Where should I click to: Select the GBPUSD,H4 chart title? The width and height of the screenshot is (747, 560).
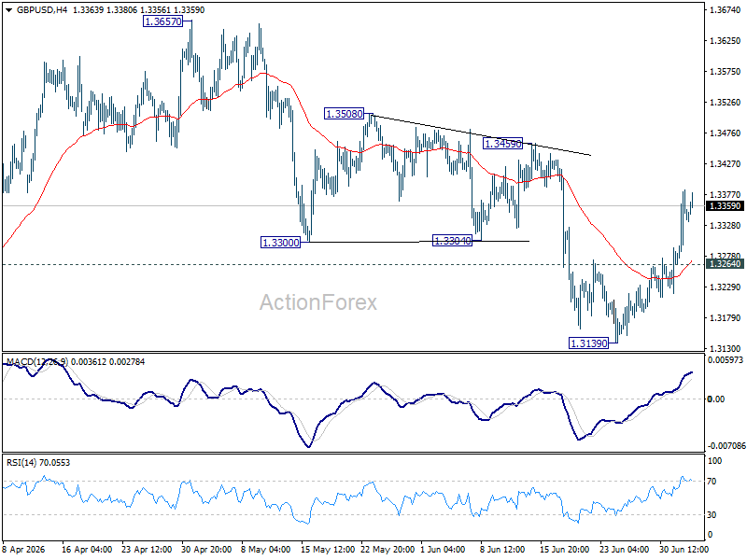(x=42, y=10)
